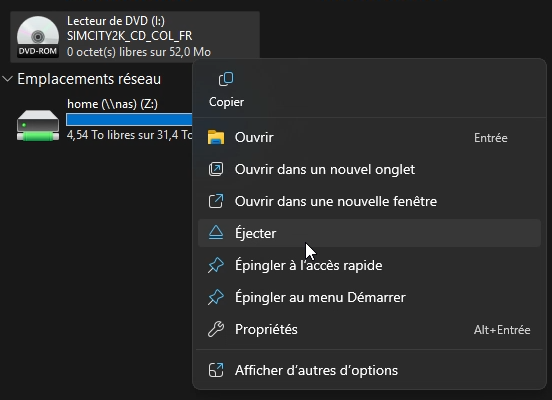
Task: Click the new tab icon beside Ouvrir dans un nouvel onglet
Action: [216, 169]
